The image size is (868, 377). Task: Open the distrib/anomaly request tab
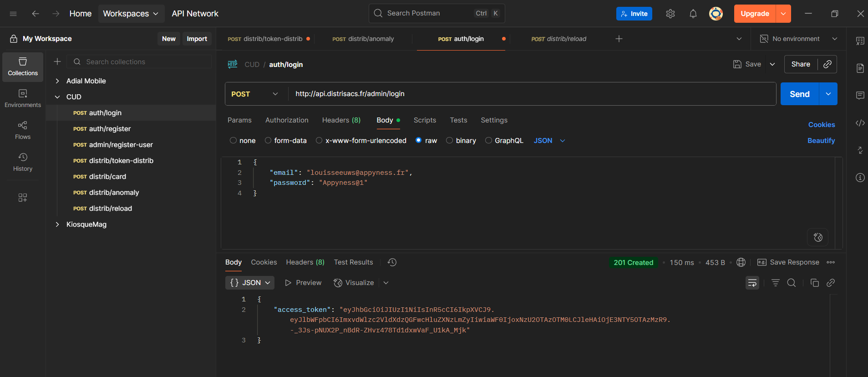pyautogui.click(x=363, y=39)
